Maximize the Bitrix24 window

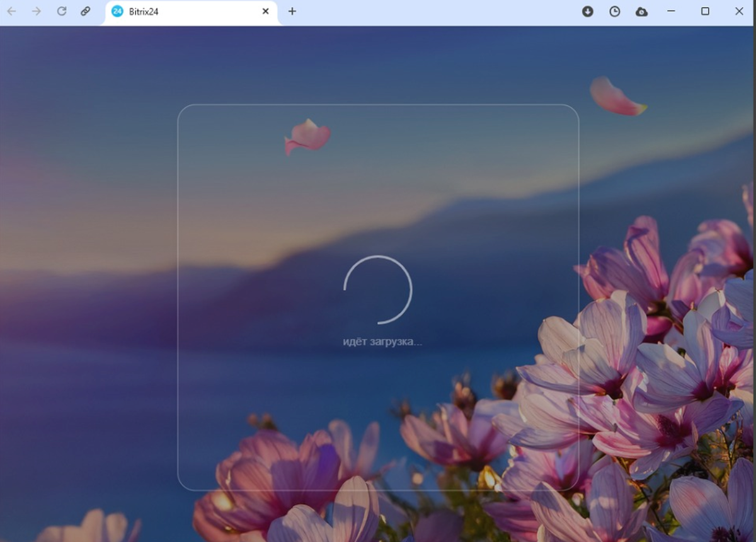click(705, 11)
